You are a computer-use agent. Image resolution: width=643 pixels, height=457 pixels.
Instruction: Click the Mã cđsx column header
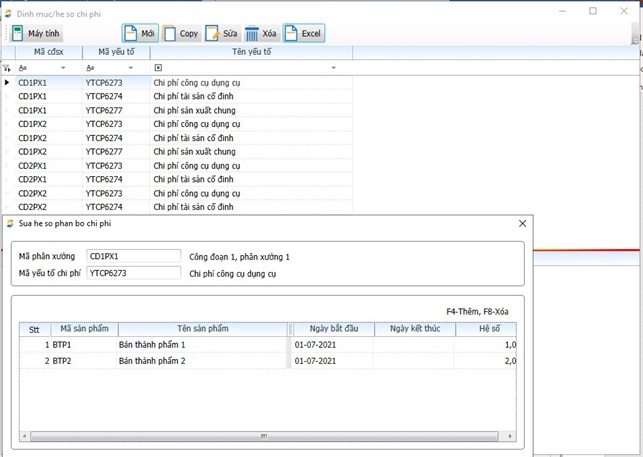(x=47, y=52)
